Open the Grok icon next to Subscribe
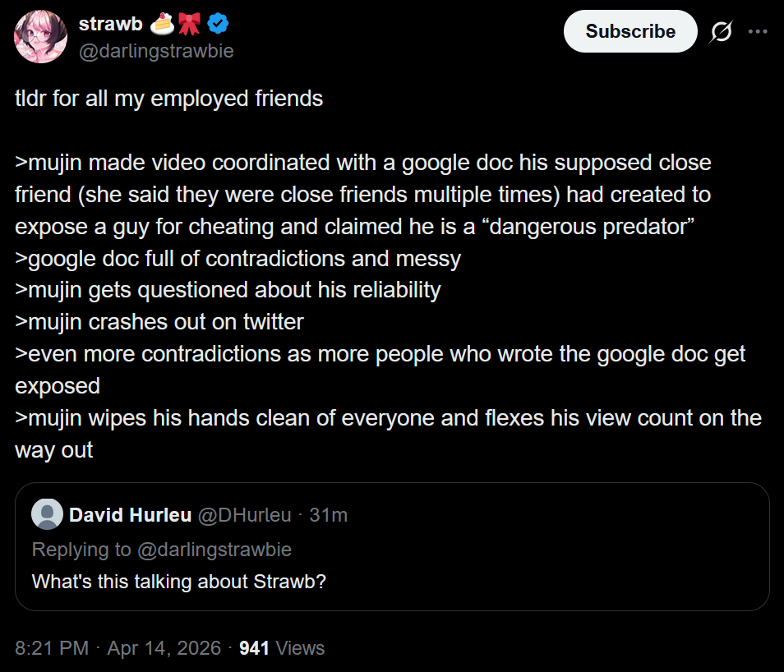 click(721, 32)
